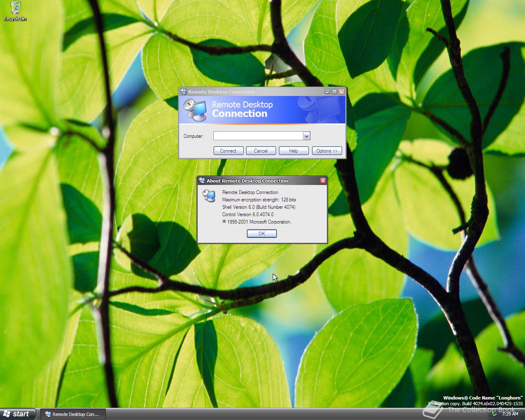Maximize the Remote Desktop Connection window
525x420 pixels.
tap(334, 91)
